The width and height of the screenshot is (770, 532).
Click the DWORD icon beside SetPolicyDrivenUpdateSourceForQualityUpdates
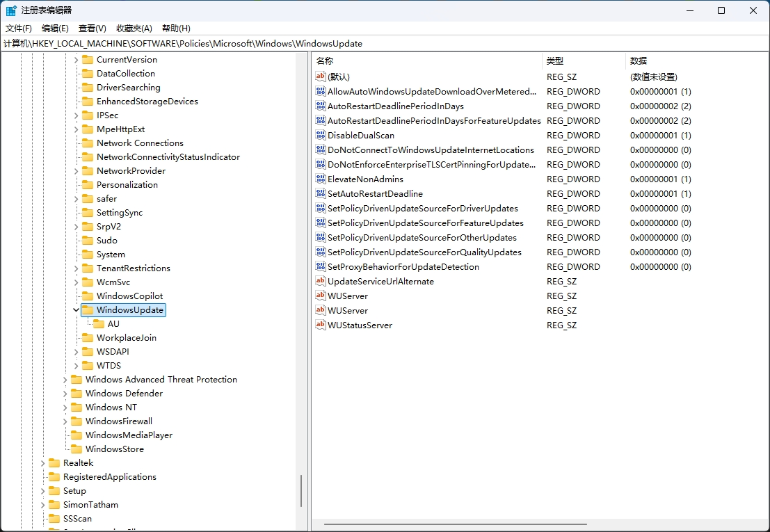(x=320, y=252)
